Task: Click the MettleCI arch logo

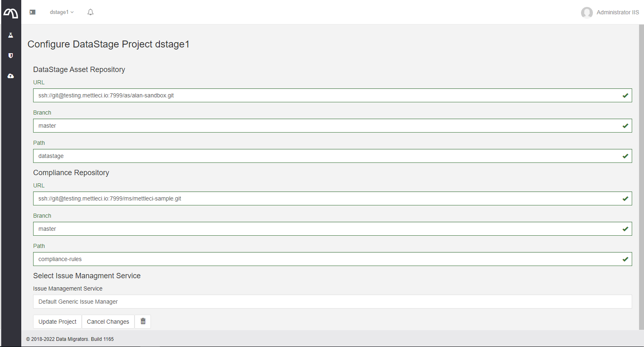Action: 11,14
